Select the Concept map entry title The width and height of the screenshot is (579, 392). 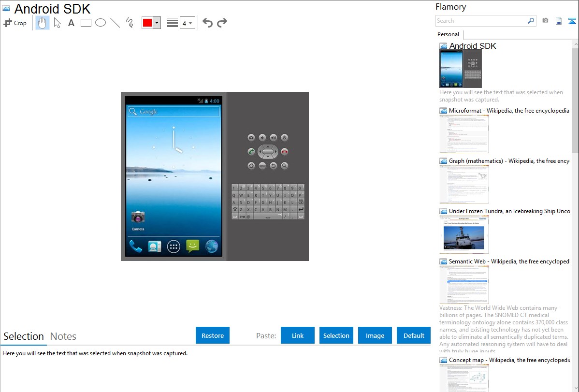[x=509, y=360]
